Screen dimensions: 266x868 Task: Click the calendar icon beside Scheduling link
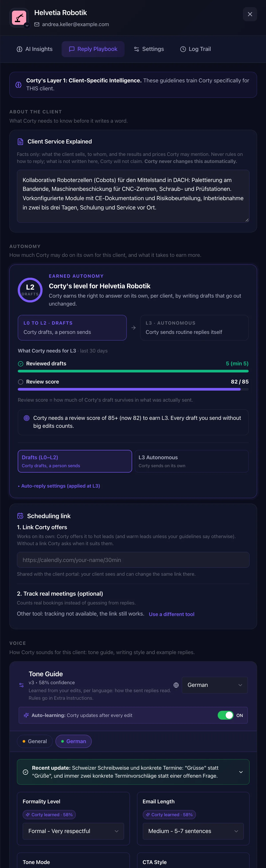click(20, 516)
